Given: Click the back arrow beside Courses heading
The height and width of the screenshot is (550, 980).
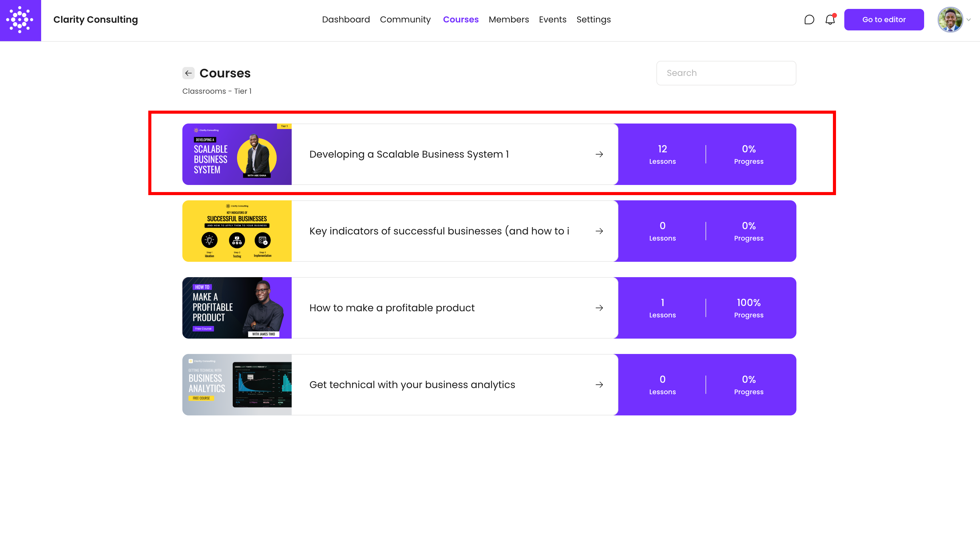Looking at the screenshot, I should click(x=188, y=73).
